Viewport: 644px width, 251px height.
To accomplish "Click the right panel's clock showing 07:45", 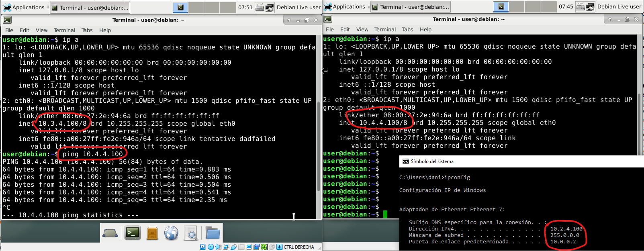I will tap(566, 6).
